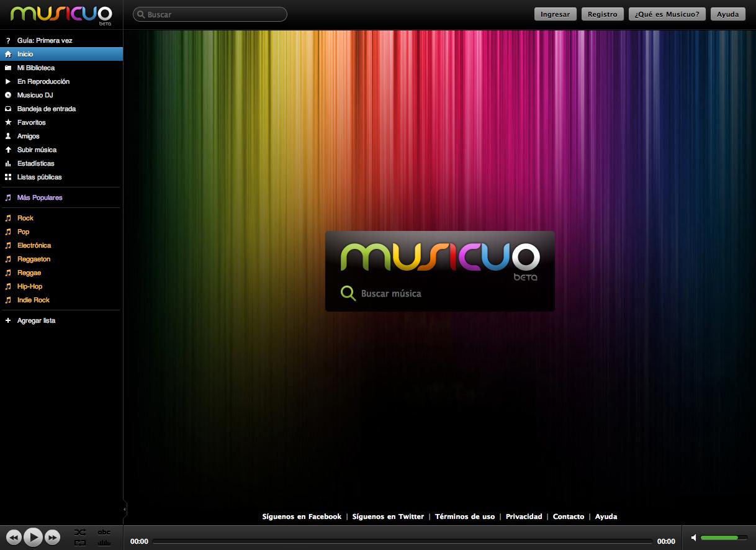This screenshot has height=550, width=756.
Task: Click the play-triangle icon for En Reproducción
Action: pyautogui.click(x=8, y=81)
